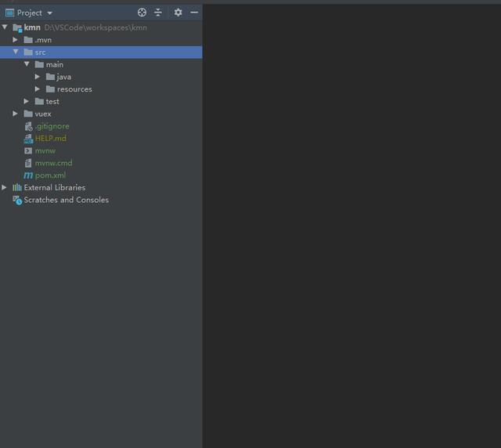
Task: Click the main folder icon
Action: tap(39, 64)
